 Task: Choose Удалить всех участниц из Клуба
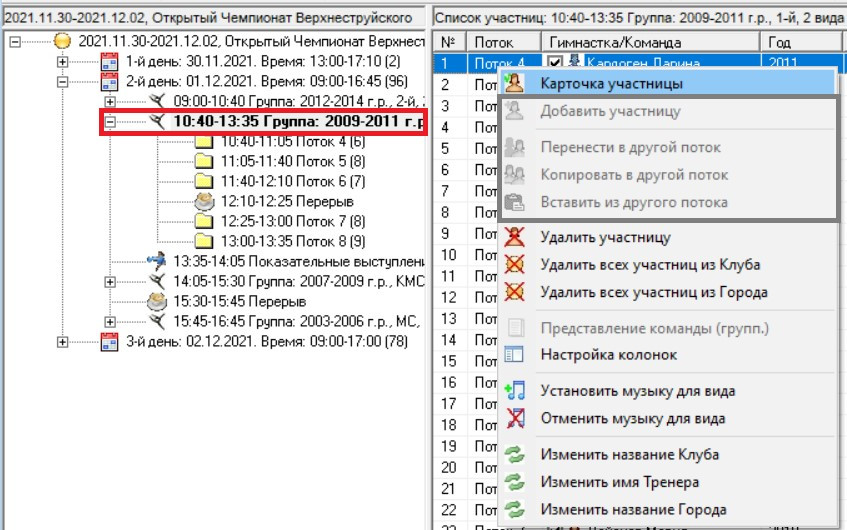point(649,265)
